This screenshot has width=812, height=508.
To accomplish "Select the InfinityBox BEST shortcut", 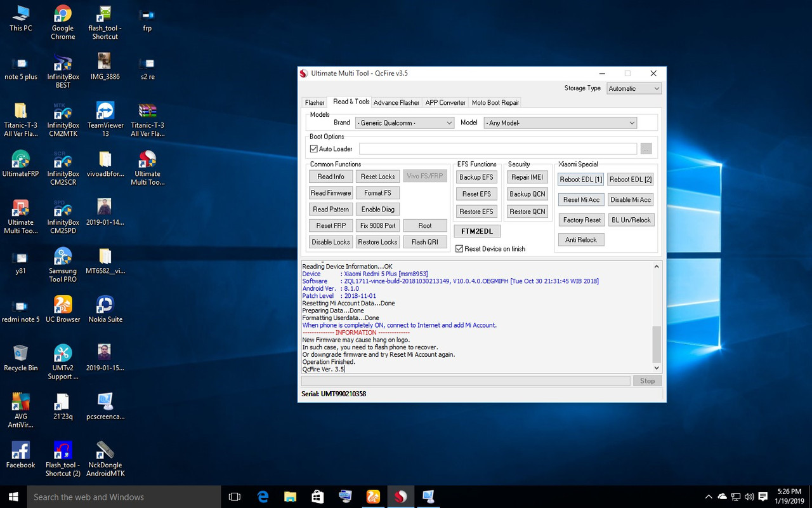I will pos(63,71).
